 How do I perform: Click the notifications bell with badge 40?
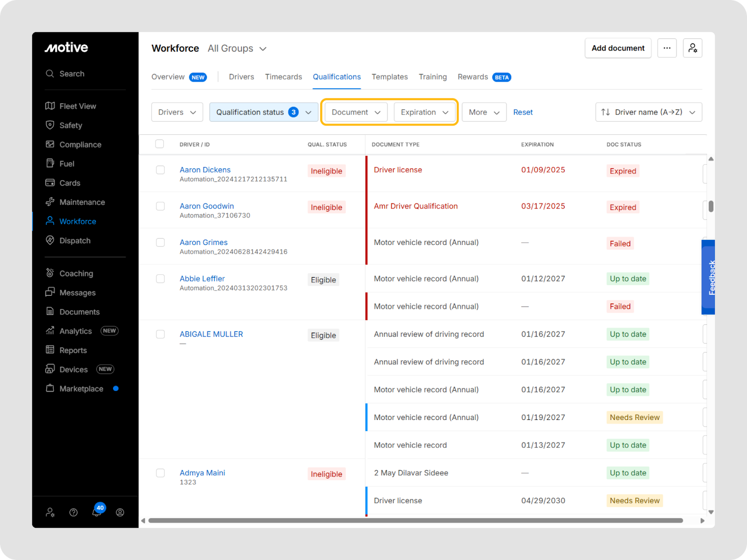(97, 512)
